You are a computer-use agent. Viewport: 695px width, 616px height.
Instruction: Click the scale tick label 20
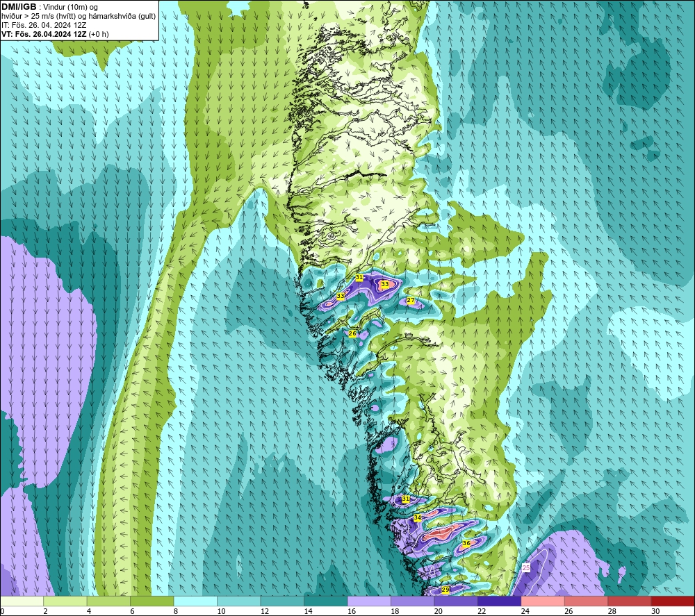(x=439, y=611)
